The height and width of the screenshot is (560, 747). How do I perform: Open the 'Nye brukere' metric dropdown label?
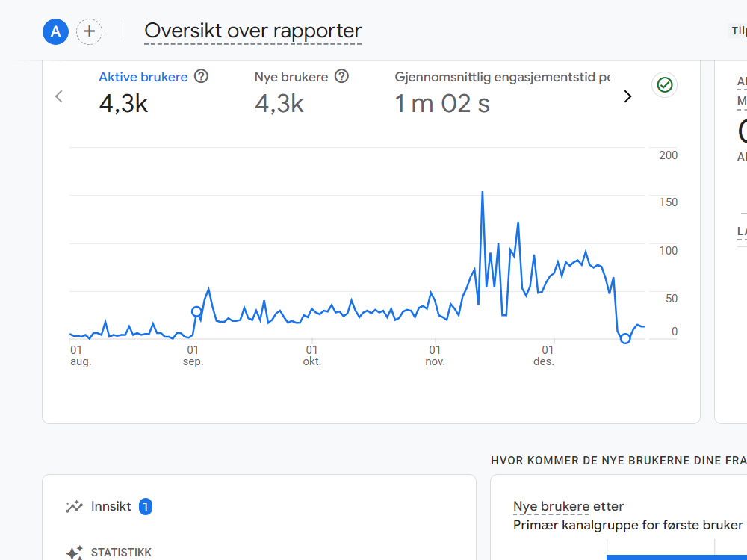(551, 507)
